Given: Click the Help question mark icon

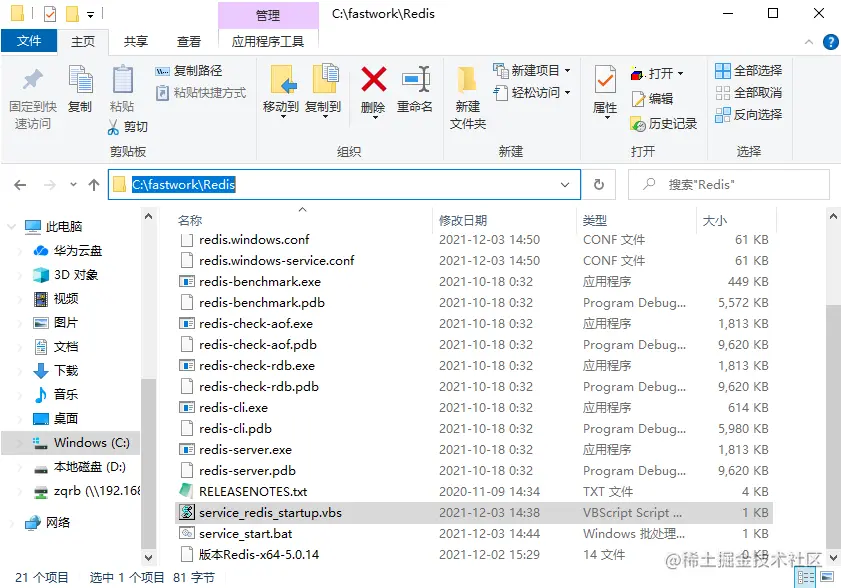Looking at the screenshot, I should (830, 41).
